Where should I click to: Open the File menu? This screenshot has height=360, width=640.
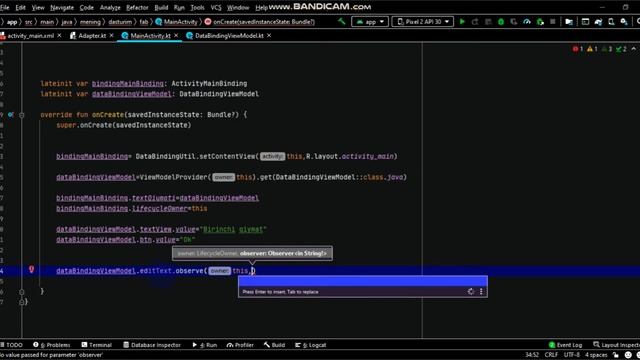tap(4, 7)
